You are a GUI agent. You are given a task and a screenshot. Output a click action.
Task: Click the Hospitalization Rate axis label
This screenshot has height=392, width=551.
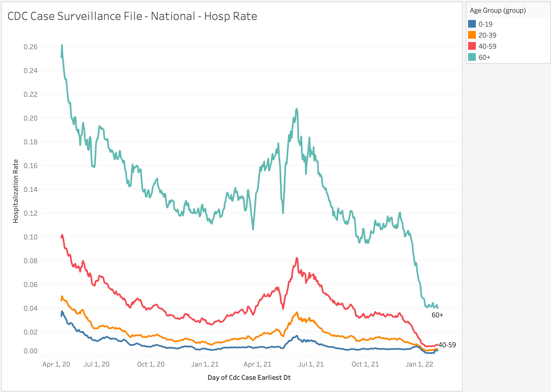(x=15, y=191)
